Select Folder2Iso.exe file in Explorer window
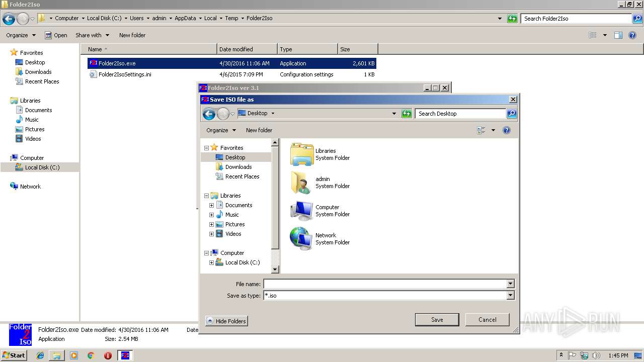Screen dimensions: 644x362 [231, 63]
